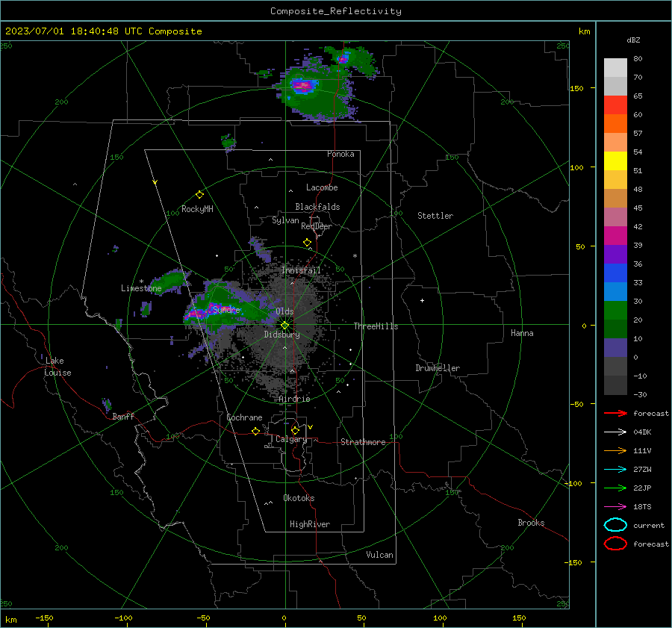This screenshot has width=672, height=628.
Task: Click the Airdrie city label
Action: [294, 399]
